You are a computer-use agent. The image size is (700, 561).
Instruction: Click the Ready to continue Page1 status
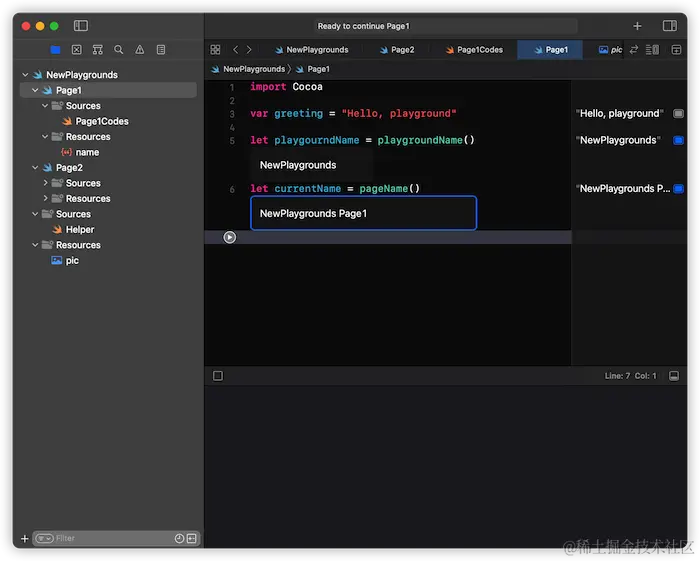click(363, 26)
